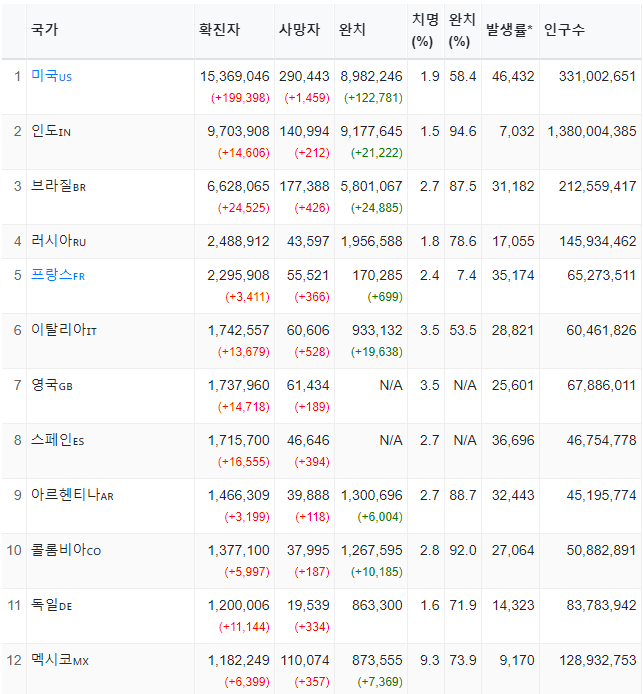This screenshot has height=694, width=643.
Task: Select the 브라질 BR country name
Action: point(58,186)
